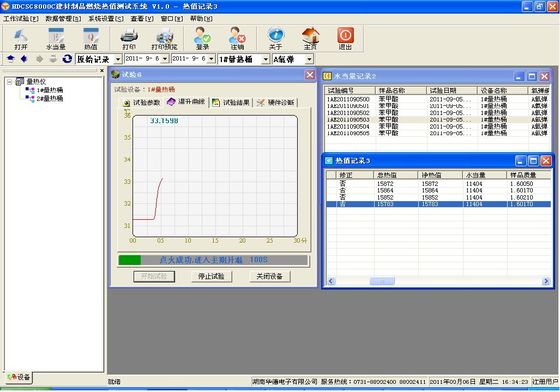Viewport: 560px width, 392px height.
Task: Click the left scroll arrow in 热值记录3
Action: (331, 281)
